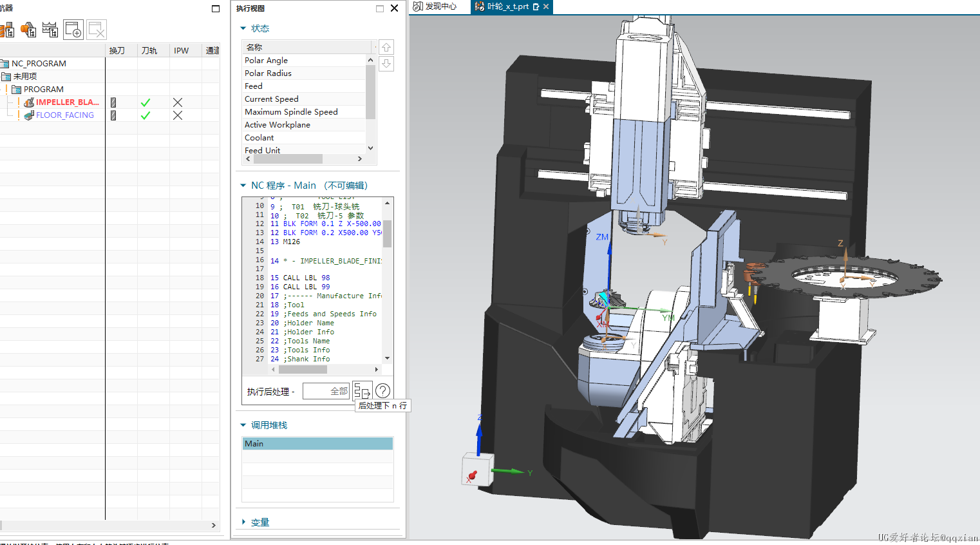Click status list horizontal scrollbar
The width and height of the screenshot is (980, 545).
pyautogui.click(x=288, y=158)
